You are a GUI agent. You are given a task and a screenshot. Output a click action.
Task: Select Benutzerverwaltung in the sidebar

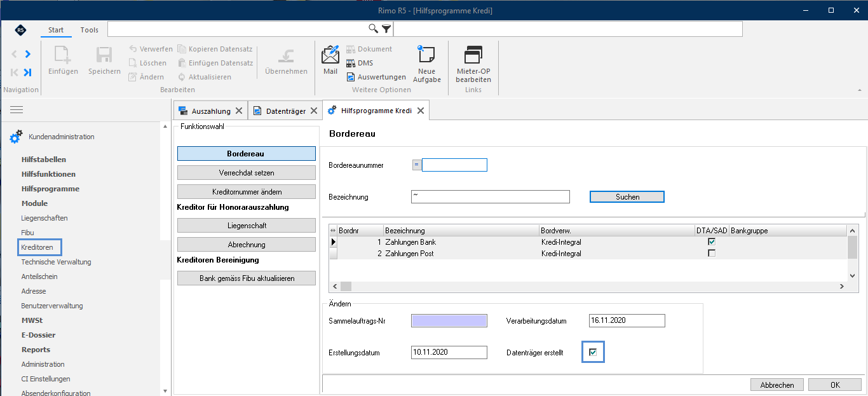point(52,306)
